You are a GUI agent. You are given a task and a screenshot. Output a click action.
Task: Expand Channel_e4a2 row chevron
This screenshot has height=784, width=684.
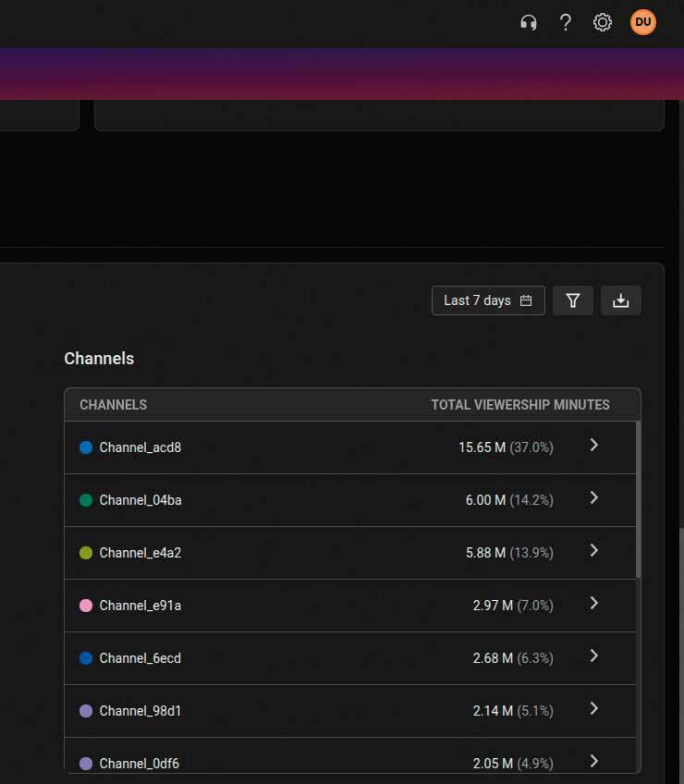pos(594,551)
